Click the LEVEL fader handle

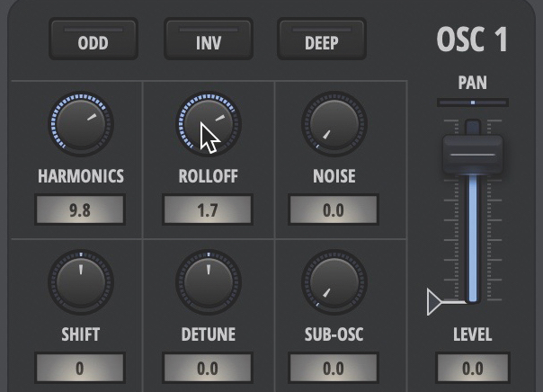473,155
